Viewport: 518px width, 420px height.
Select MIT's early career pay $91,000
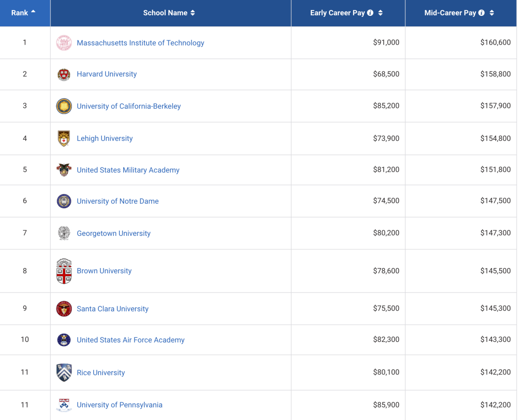point(386,42)
